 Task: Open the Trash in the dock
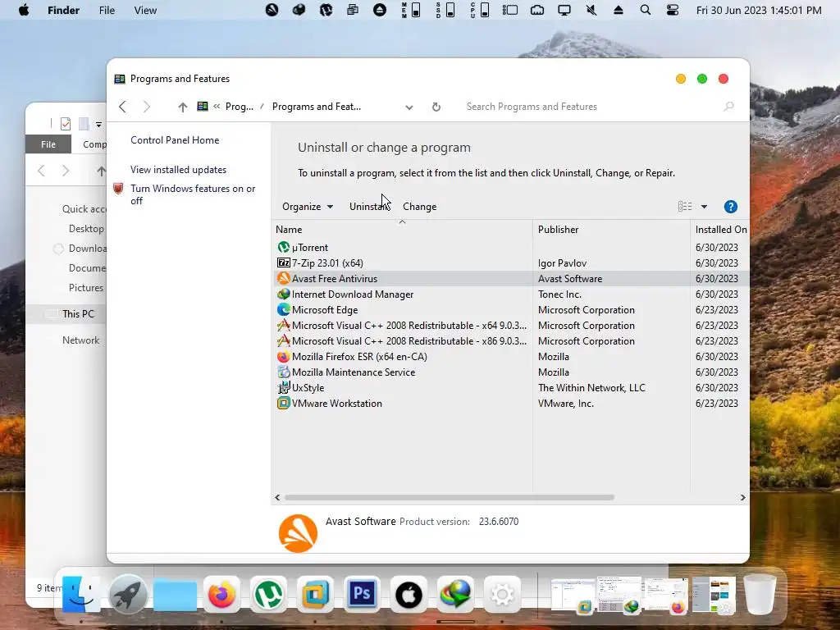[760, 594]
